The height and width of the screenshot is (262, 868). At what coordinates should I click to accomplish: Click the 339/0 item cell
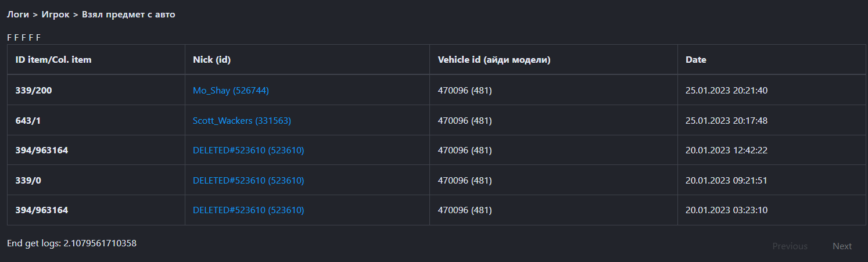[x=28, y=181]
